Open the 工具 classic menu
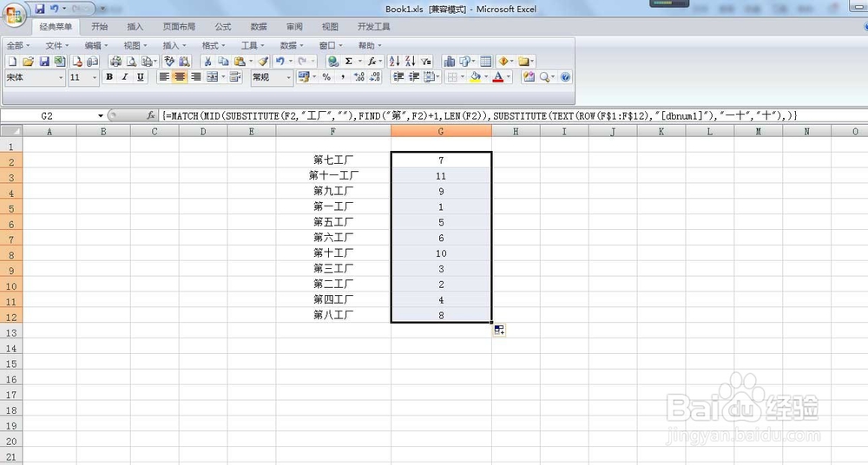The image size is (868, 465). coord(253,45)
